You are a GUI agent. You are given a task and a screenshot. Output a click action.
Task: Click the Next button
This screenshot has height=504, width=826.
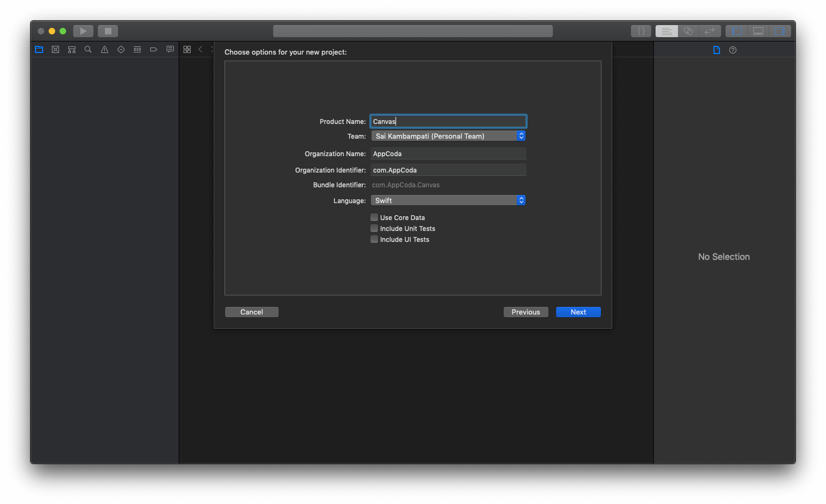click(578, 312)
